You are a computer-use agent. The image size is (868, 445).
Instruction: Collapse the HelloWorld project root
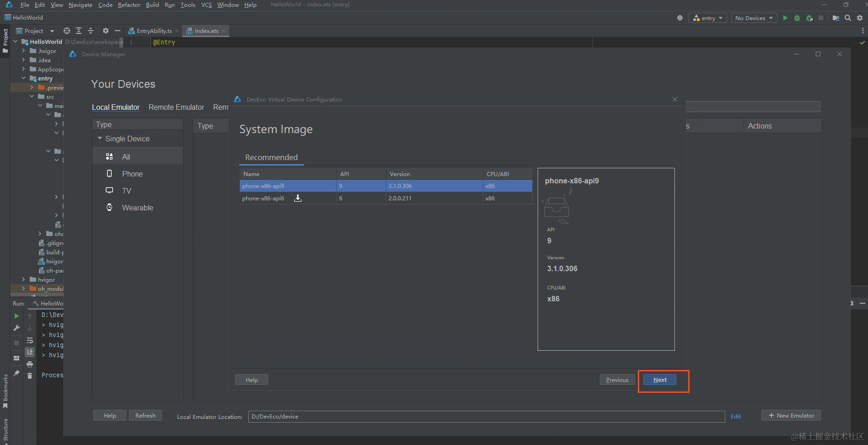(15, 42)
